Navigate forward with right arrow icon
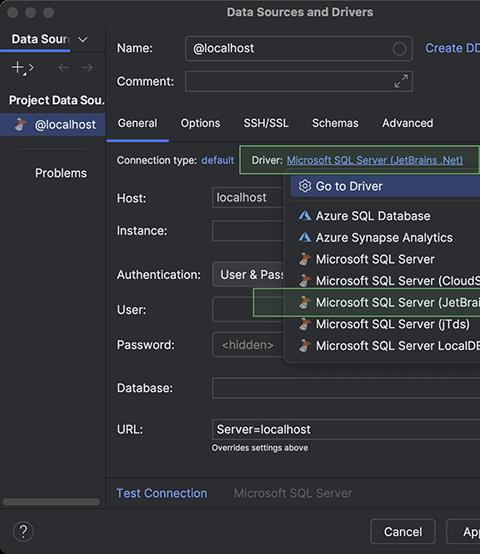Viewport: 480px width, 554px height. [87, 67]
